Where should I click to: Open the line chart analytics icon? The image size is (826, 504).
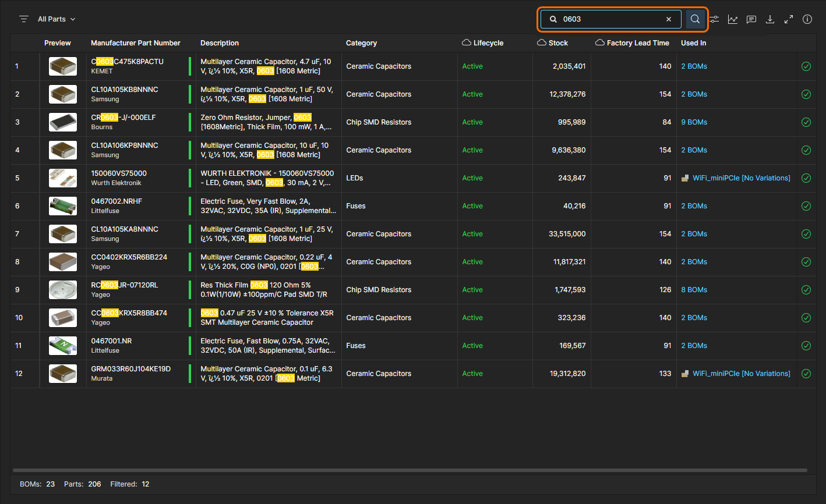pyautogui.click(x=733, y=19)
